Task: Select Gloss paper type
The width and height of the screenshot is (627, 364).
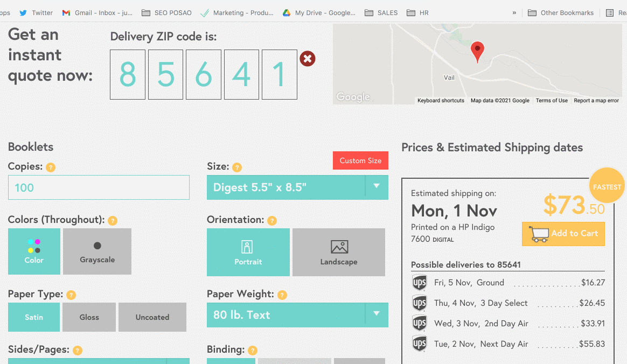Action: pyautogui.click(x=89, y=317)
